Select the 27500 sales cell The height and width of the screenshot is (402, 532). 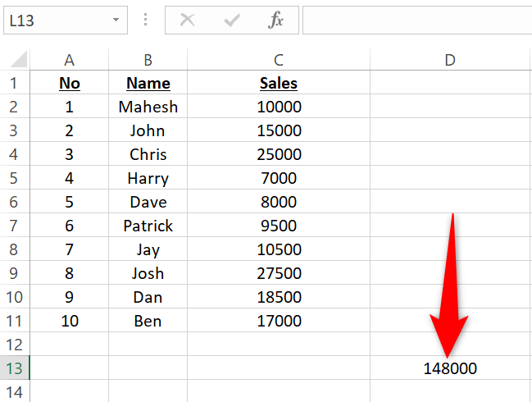coord(279,273)
